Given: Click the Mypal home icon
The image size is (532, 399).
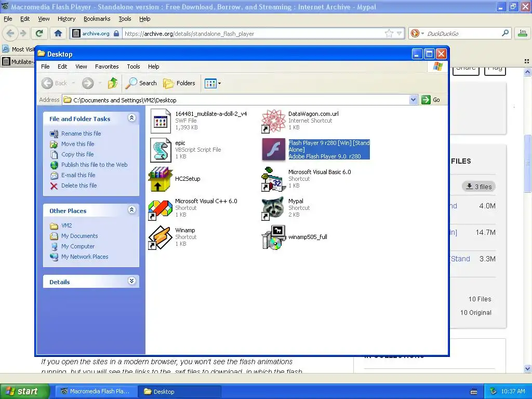Looking at the screenshot, I should tap(58, 33).
